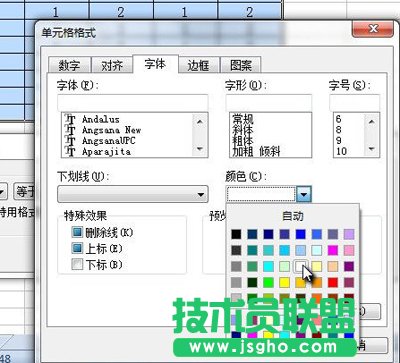Screen dimensions: 400x363
Task: Expand the 下划线 underline dropdown
Action: point(133,194)
